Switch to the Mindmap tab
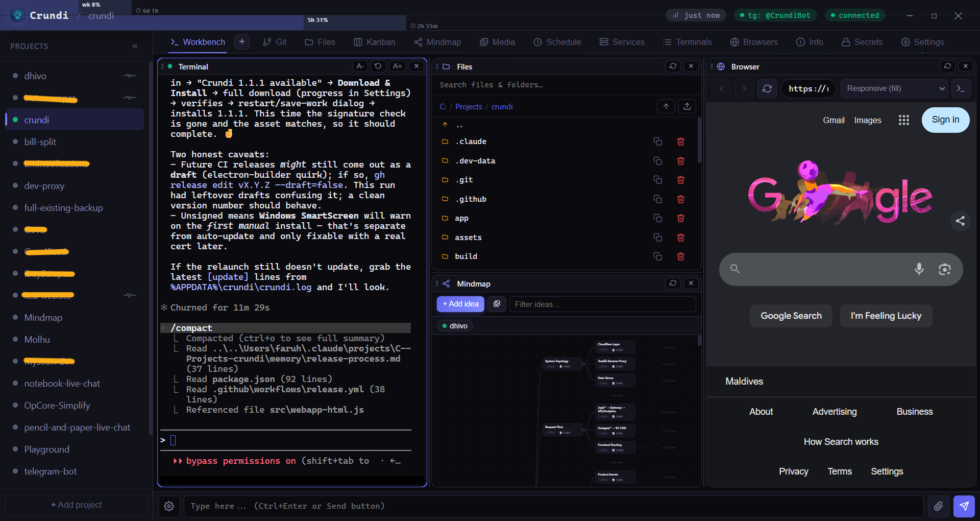 click(x=437, y=42)
